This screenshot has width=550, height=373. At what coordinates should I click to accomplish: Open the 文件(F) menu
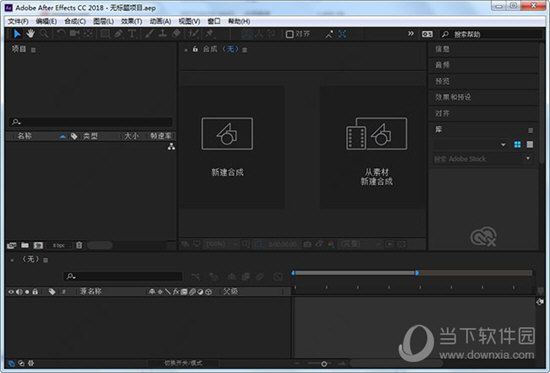pos(18,21)
